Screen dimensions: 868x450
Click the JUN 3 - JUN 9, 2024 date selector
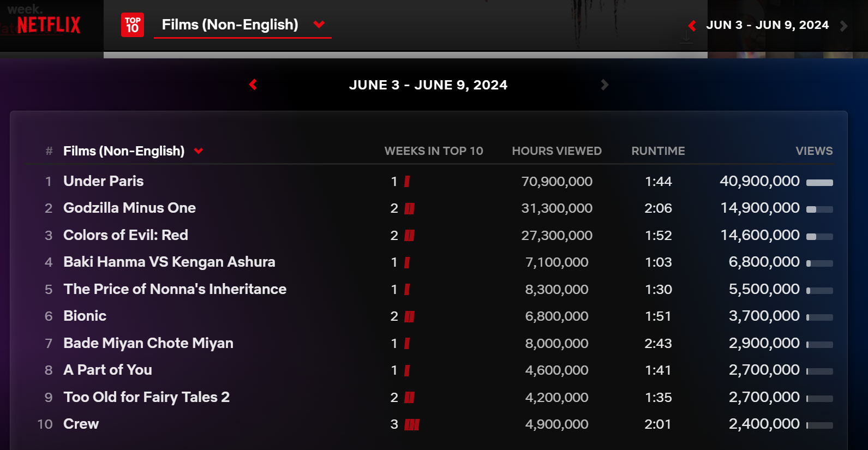pos(767,25)
